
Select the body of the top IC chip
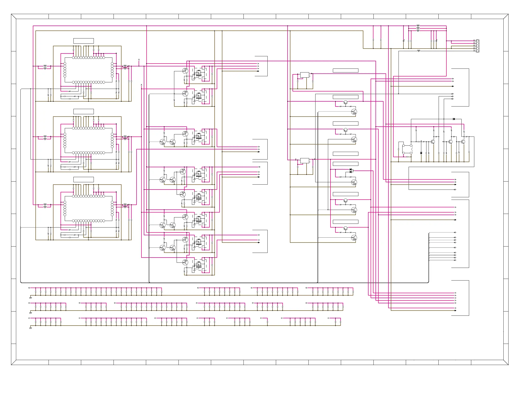click(88, 70)
